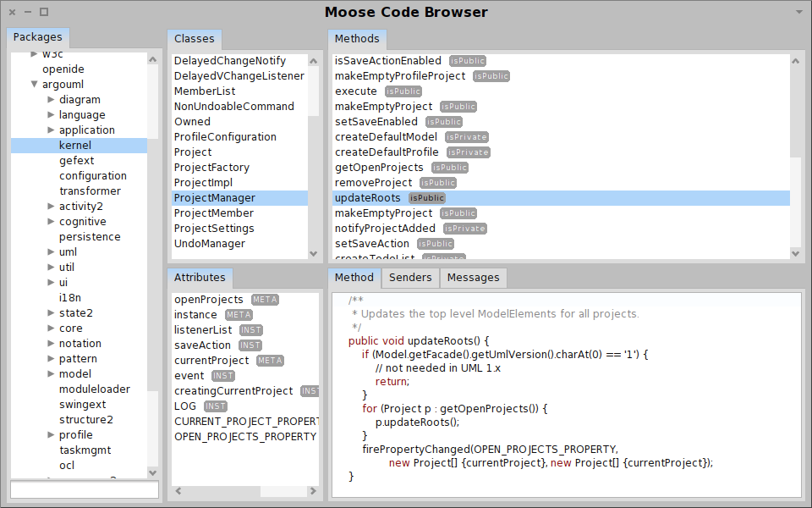812x508 pixels.
Task: Click the isPrivate tag on createDefaultProfile
Action: [468, 152]
